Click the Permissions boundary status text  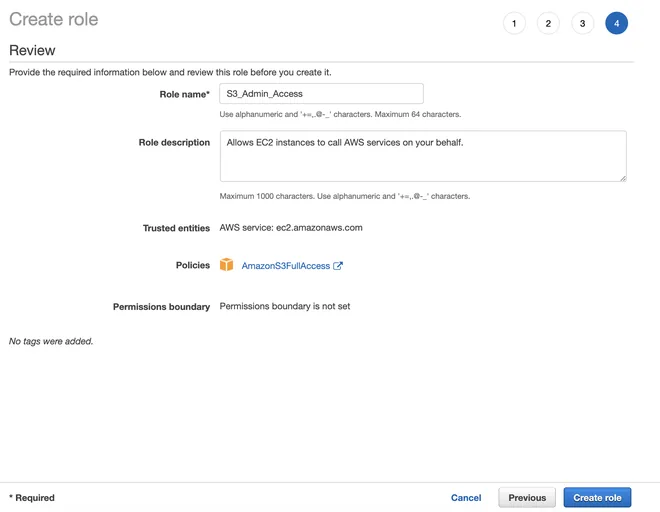285,306
